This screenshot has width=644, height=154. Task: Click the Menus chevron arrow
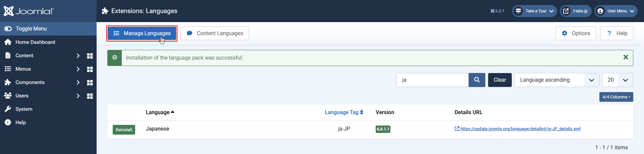78,69
